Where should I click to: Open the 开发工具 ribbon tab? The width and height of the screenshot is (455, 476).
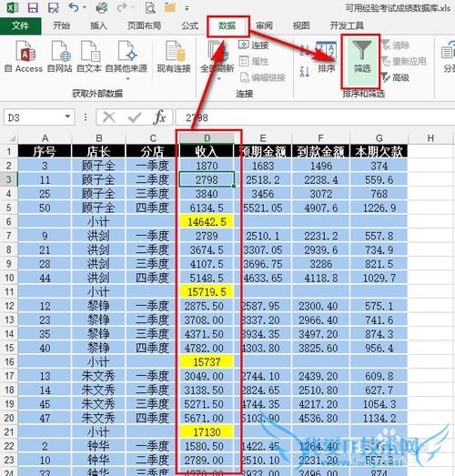coord(347,25)
